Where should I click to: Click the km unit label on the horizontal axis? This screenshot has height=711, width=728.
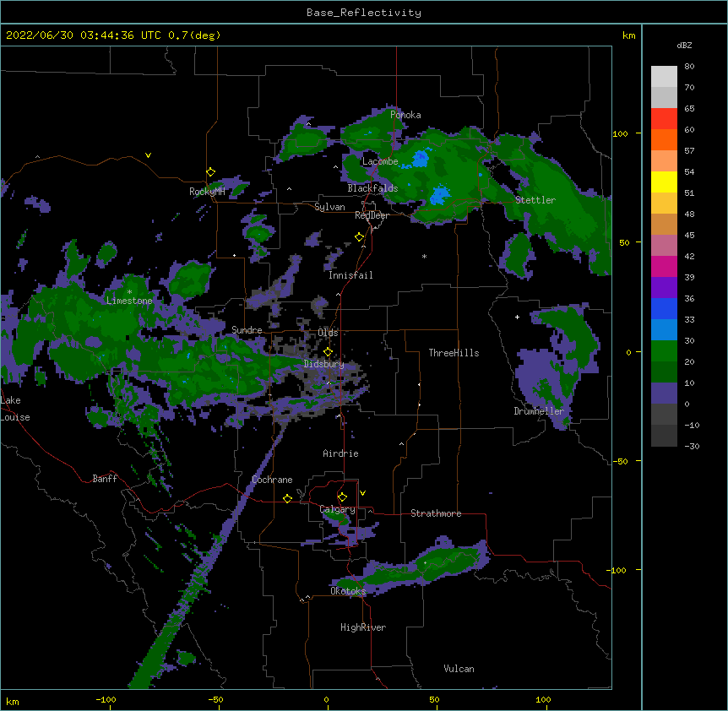click(x=12, y=701)
